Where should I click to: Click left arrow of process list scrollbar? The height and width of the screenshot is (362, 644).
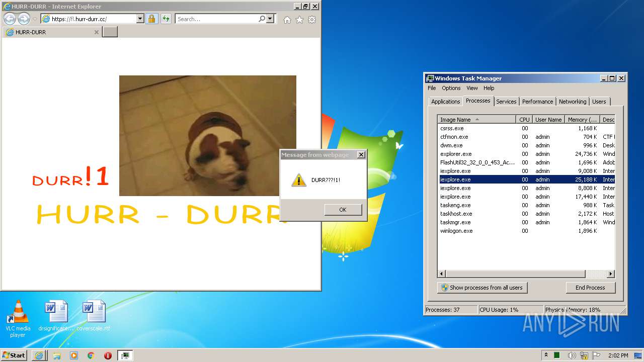[x=442, y=274]
